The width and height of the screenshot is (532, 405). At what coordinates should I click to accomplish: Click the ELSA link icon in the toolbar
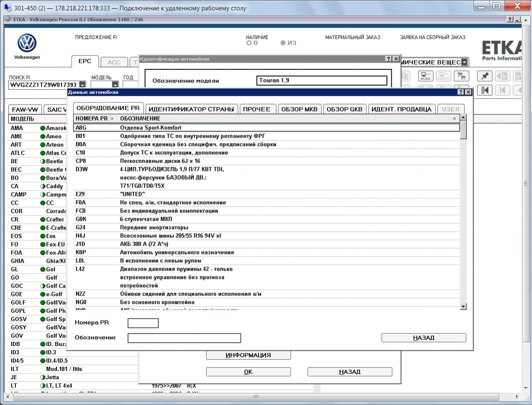[x=426, y=76]
